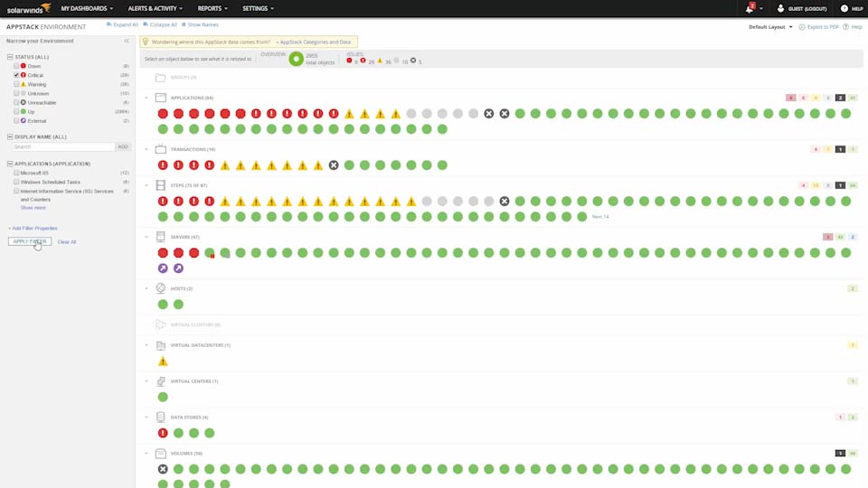Screen dimensions: 868x488
Task: Click the Overview green donut icon
Action: click(297, 59)
